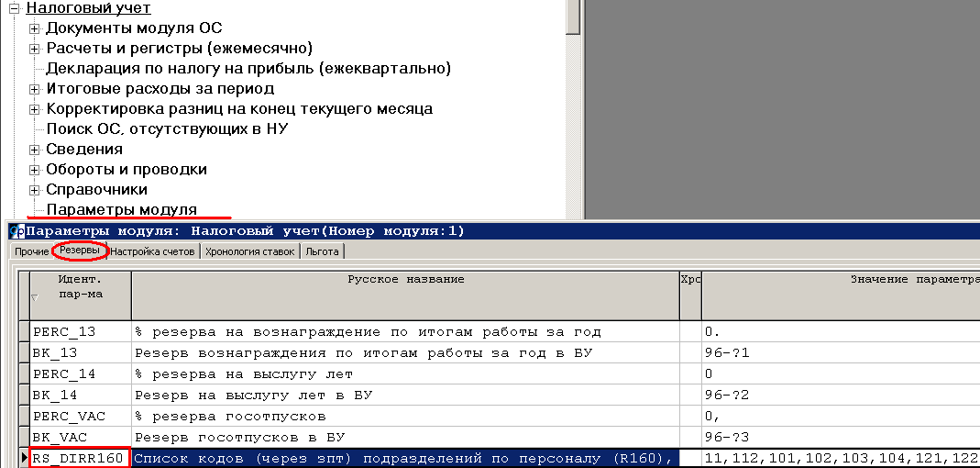Expand Корректировка разниц на конец месяца
This screenshot has height=468, width=980.
click(35, 109)
